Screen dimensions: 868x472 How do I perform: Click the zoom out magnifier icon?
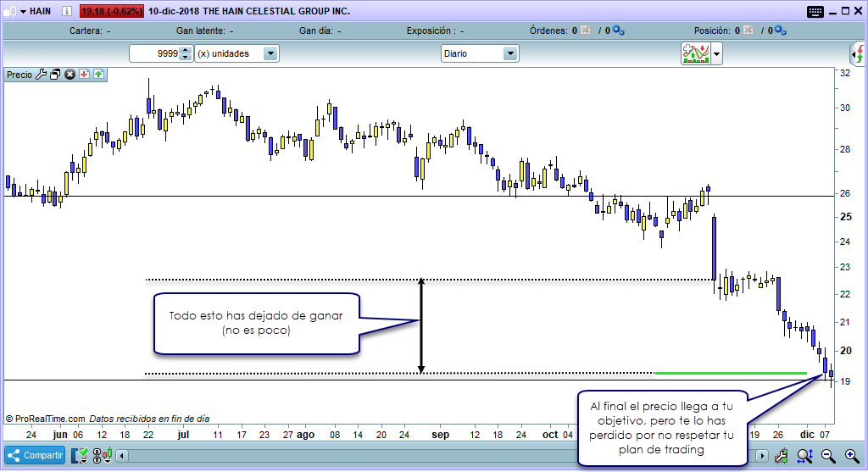click(828, 456)
